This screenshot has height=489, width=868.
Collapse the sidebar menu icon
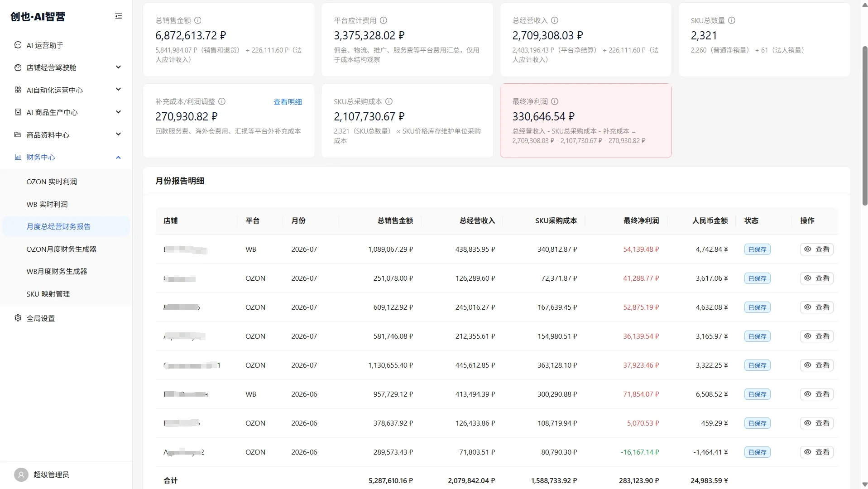(119, 16)
